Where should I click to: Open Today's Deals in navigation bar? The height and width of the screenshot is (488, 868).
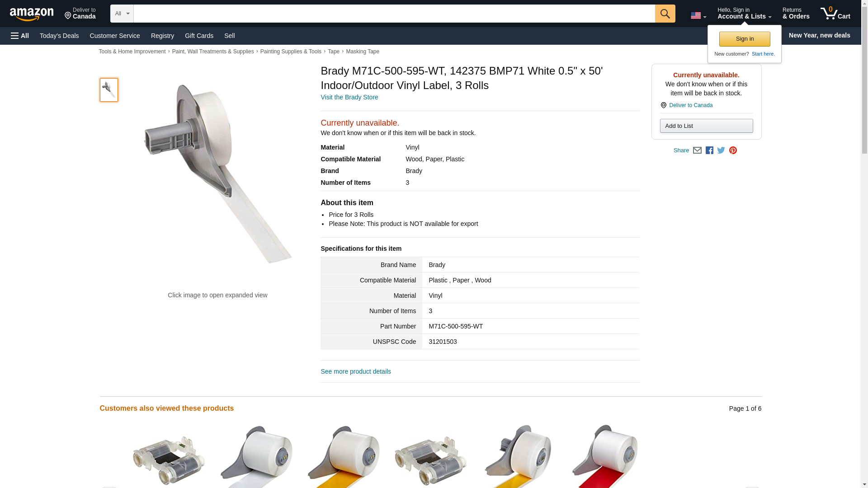coord(59,36)
